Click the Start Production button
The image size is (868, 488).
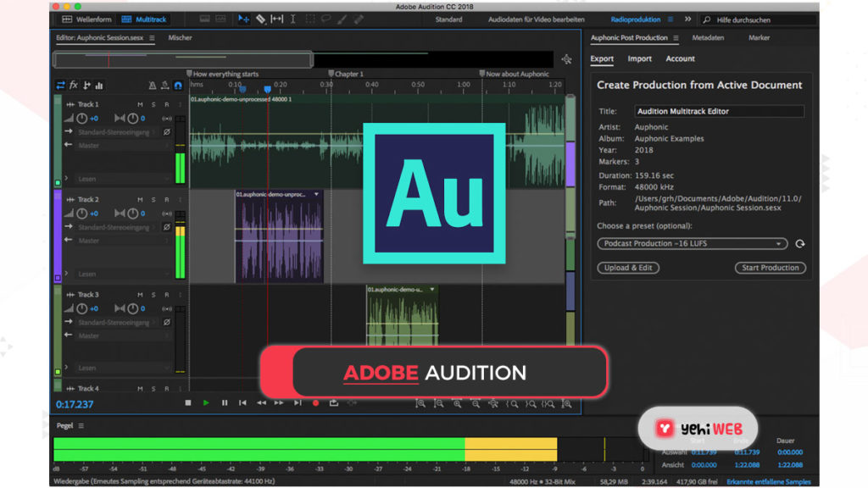pyautogui.click(x=770, y=268)
